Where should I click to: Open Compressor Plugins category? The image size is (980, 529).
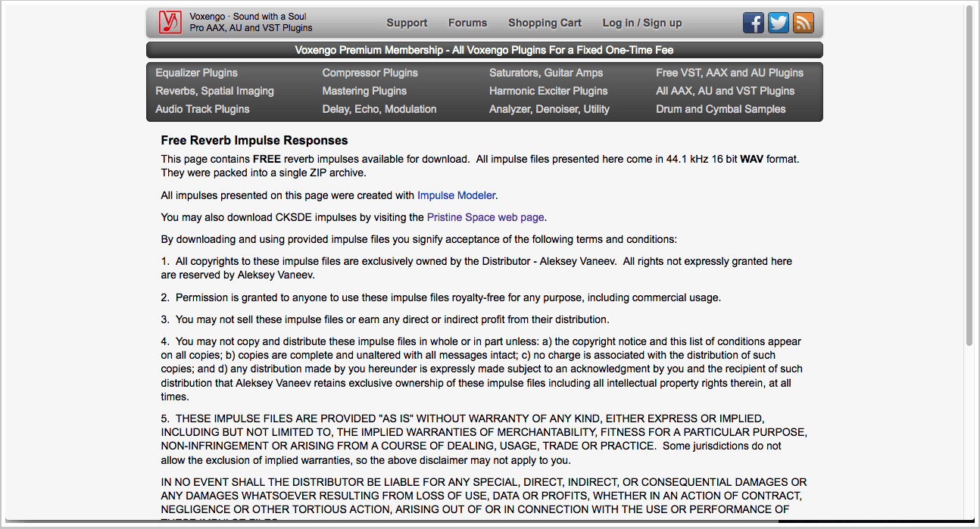(x=370, y=73)
